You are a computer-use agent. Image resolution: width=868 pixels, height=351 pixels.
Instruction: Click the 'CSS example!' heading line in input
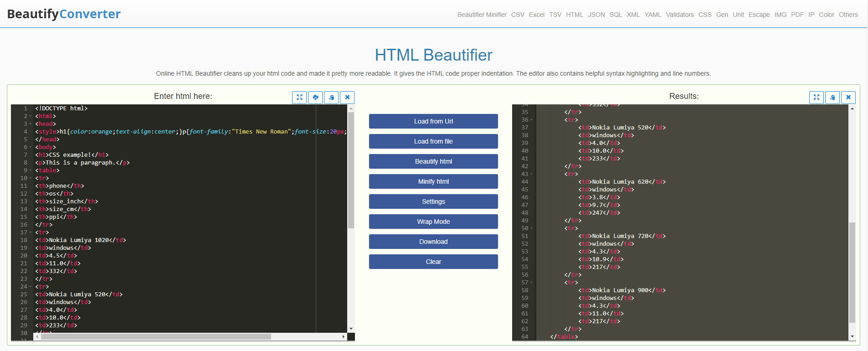click(72, 155)
